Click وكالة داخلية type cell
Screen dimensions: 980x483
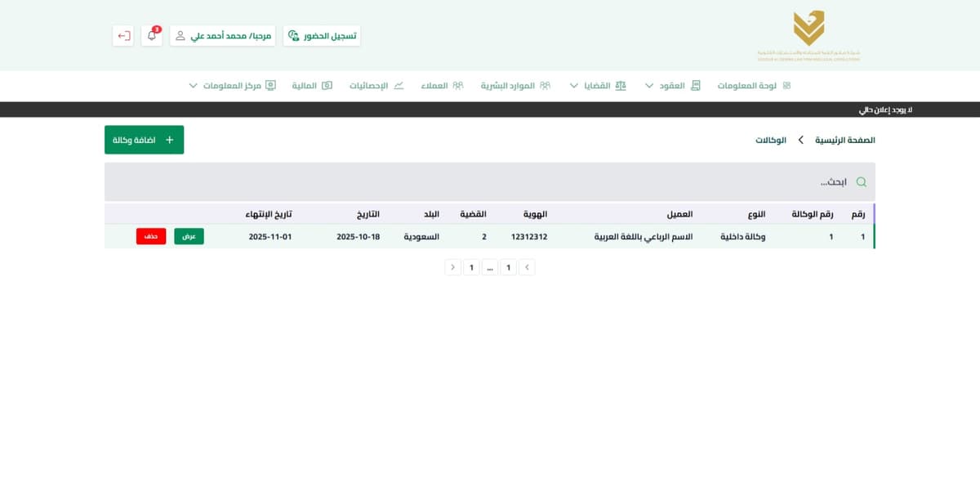(x=742, y=237)
